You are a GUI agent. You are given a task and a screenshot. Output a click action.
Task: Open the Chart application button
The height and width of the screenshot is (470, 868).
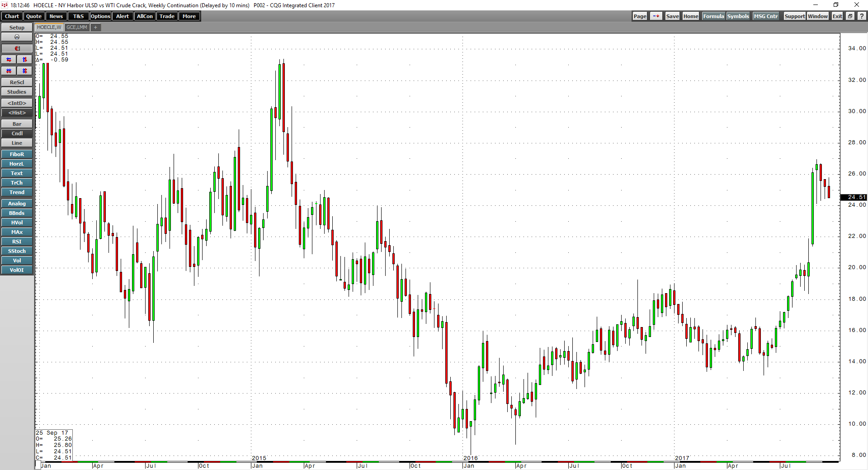click(12, 16)
